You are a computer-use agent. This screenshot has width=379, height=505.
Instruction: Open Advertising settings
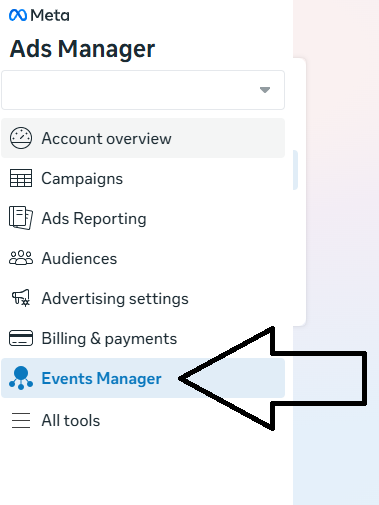pyautogui.click(x=143, y=298)
